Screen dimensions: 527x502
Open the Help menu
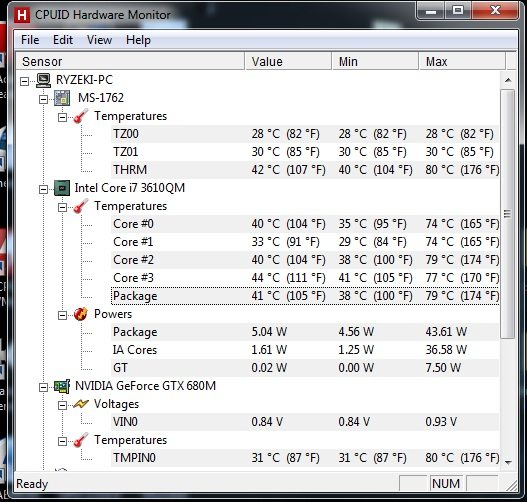click(138, 40)
